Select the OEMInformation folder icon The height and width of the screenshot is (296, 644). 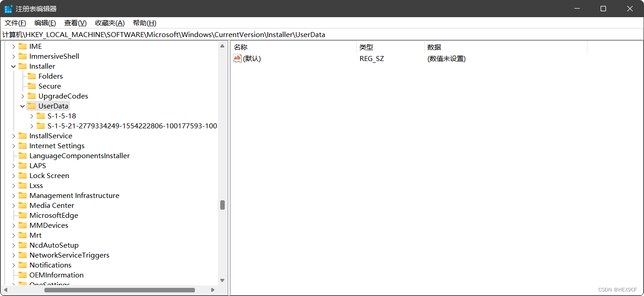(23, 275)
